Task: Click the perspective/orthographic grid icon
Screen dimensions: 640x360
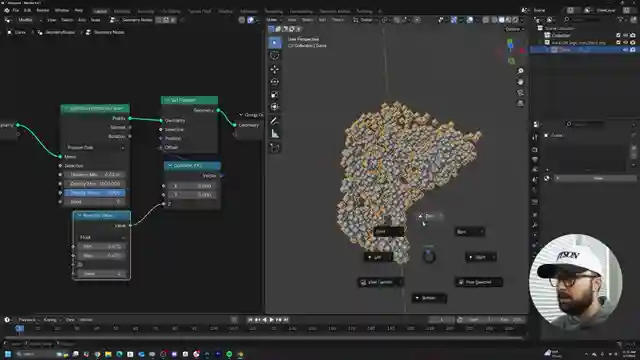Action: pyautogui.click(x=520, y=103)
